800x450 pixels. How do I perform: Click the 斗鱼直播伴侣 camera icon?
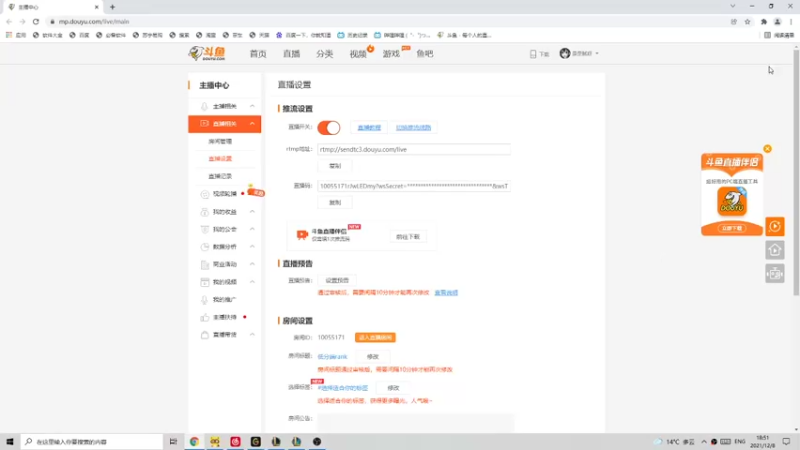302,234
